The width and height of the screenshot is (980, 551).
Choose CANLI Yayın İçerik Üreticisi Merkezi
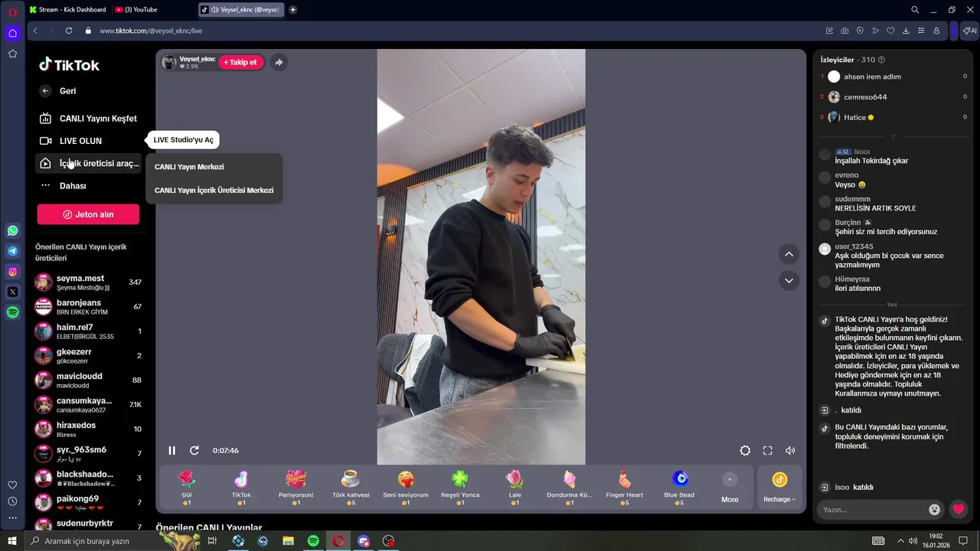[214, 191]
